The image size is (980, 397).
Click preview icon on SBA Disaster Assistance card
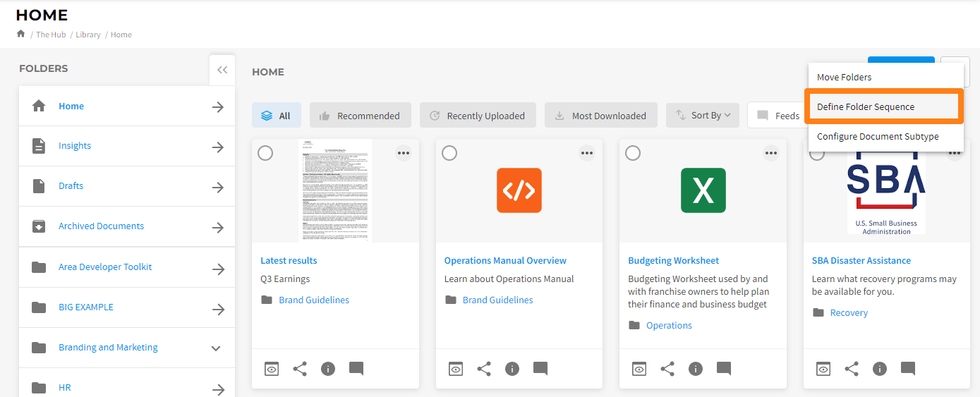(823, 369)
